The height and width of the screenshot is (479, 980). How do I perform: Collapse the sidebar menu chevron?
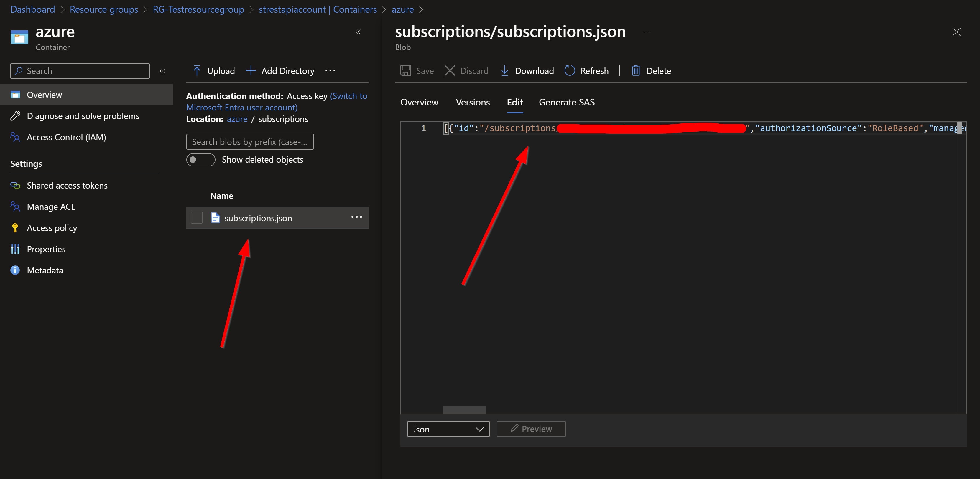162,71
